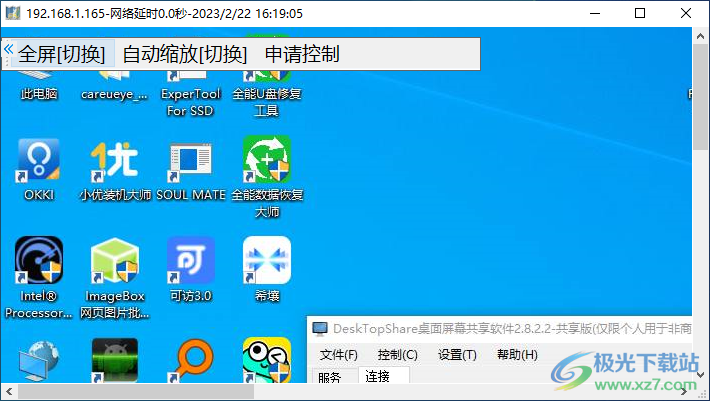Select the 此电脑 label text
Screen dimensions: 710x401
tap(39, 94)
